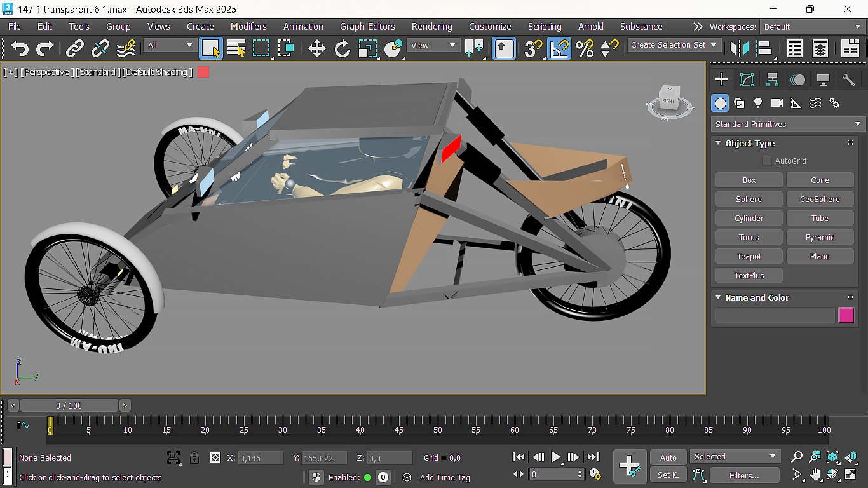Screen dimensions: 868x488
Task: Click the Unlink Selection icon
Action: (100, 49)
